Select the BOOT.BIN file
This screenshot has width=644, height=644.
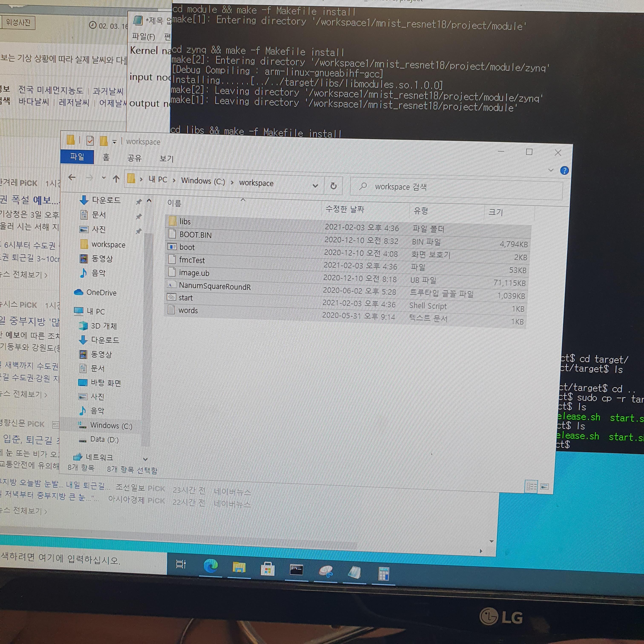[195, 235]
